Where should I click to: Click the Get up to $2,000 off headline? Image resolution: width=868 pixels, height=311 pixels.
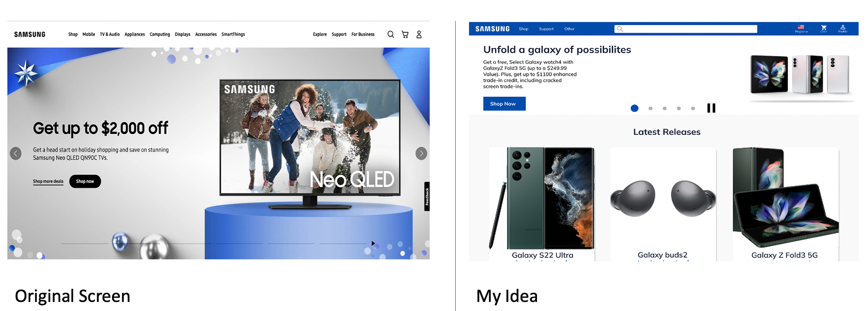(100, 128)
